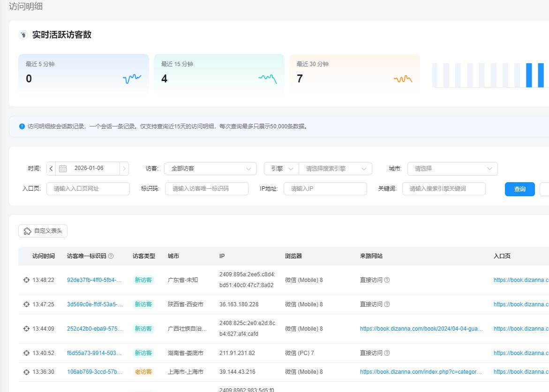Click the target icon on the 13:44:09 row
The height and width of the screenshot is (392, 549).
click(x=26, y=329)
